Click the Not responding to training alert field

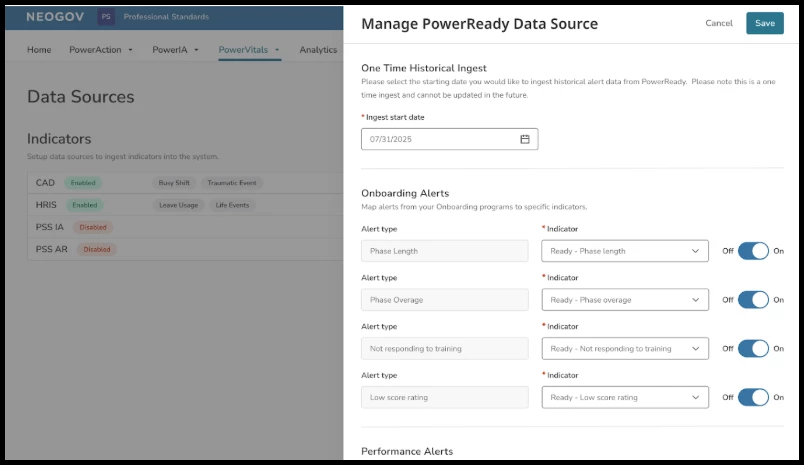(x=445, y=348)
